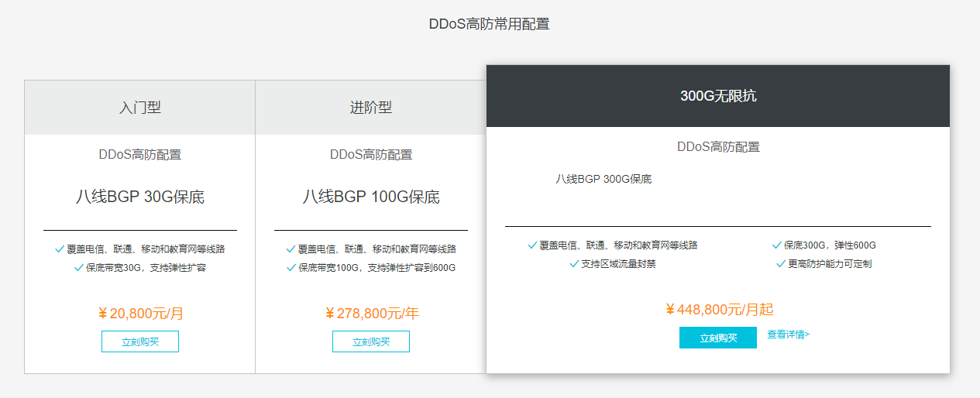
Task: Click 保底带宽30G，支持弹性扩容 feature line
Action: coord(146,268)
